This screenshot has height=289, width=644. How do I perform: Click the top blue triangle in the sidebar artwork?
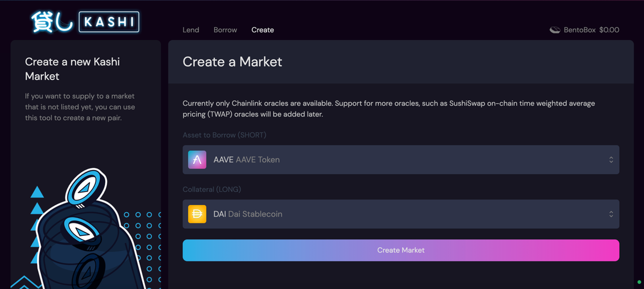[37, 191]
